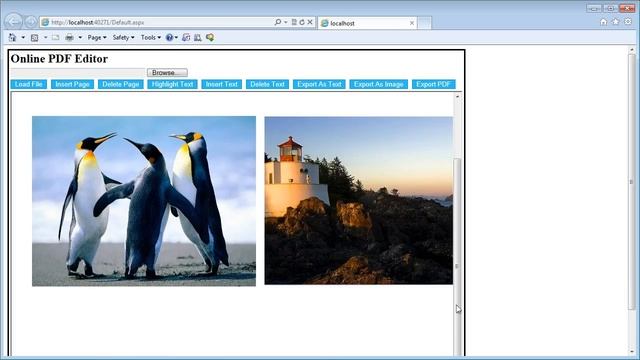Click the localhost URL in address bar
The width and height of the screenshot is (640, 360).
pos(98,22)
